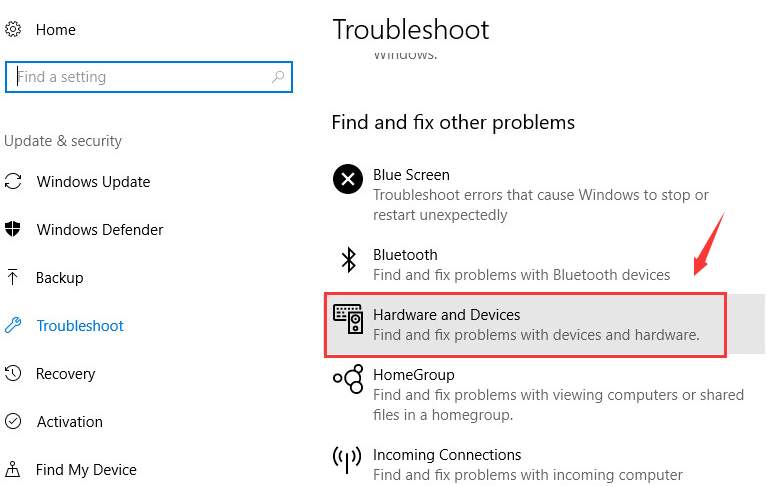Click the Home gear icon

point(13,29)
